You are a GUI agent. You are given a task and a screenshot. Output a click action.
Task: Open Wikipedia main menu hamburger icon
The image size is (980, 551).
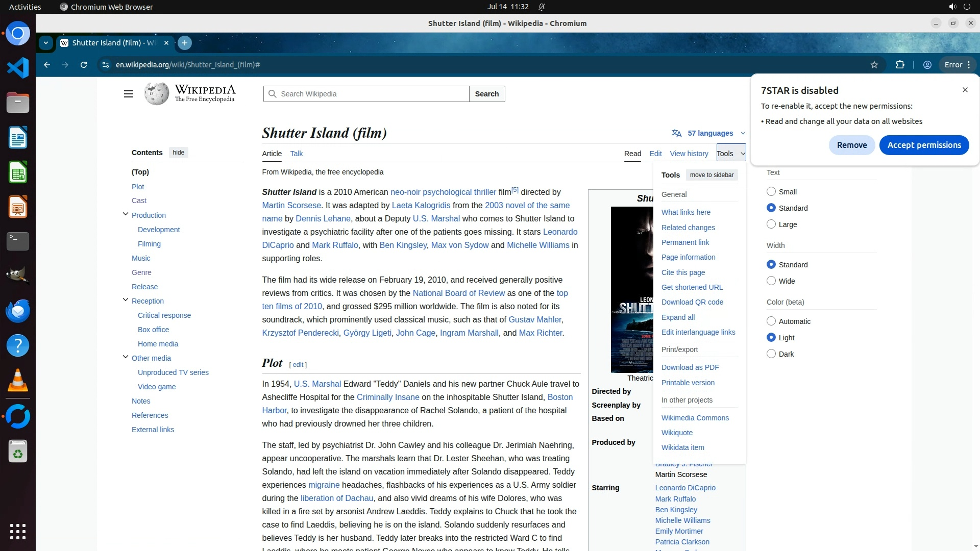tap(129, 94)
